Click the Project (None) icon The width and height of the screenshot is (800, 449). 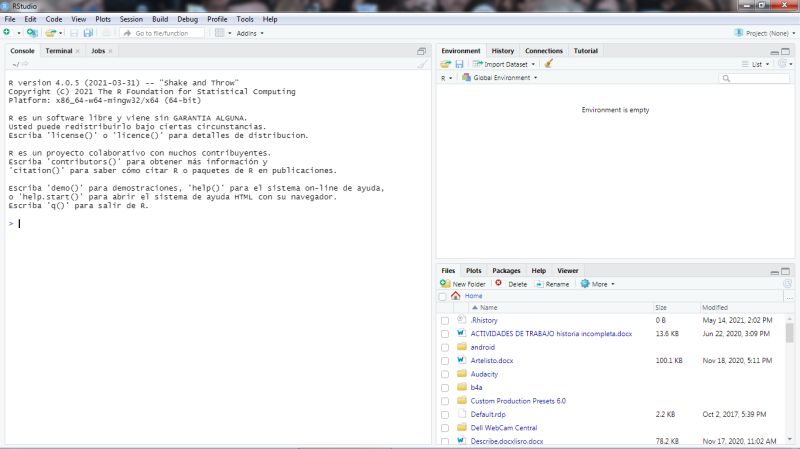coord(738,33)
